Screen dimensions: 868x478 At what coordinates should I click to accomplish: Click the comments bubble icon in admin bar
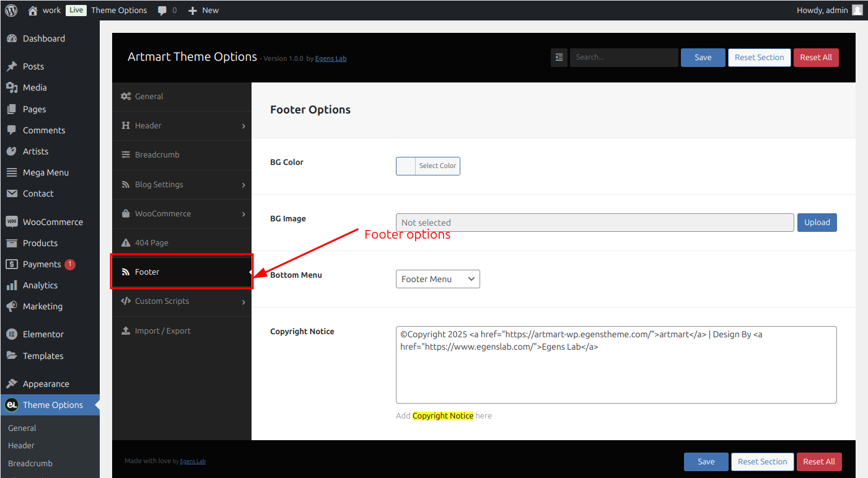[162, 11]
